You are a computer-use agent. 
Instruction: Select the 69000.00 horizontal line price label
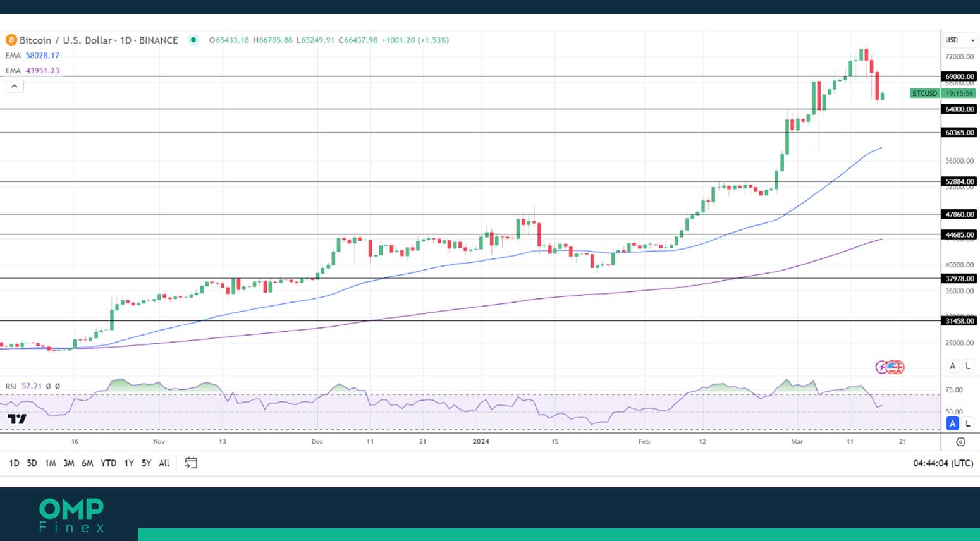coord(960,76)
